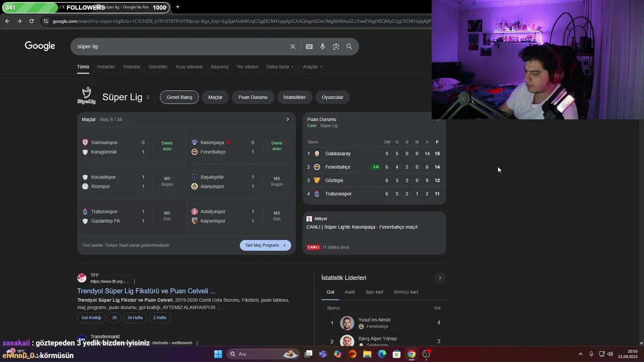
Task: Select Galatasaray row in standings
Action: tap(374, 153)
